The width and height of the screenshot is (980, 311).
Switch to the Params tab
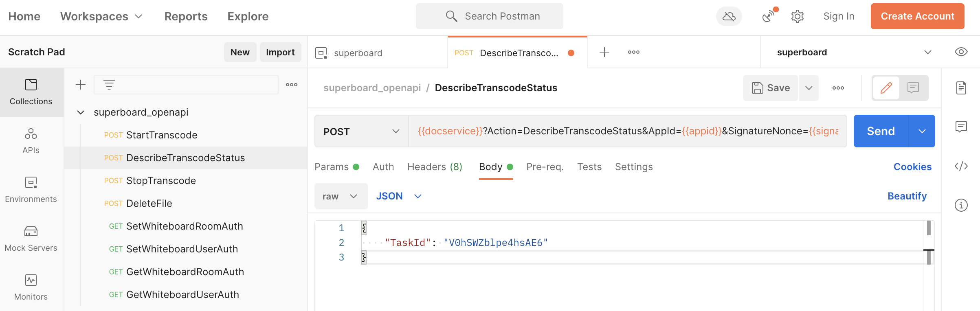(336, 167)
